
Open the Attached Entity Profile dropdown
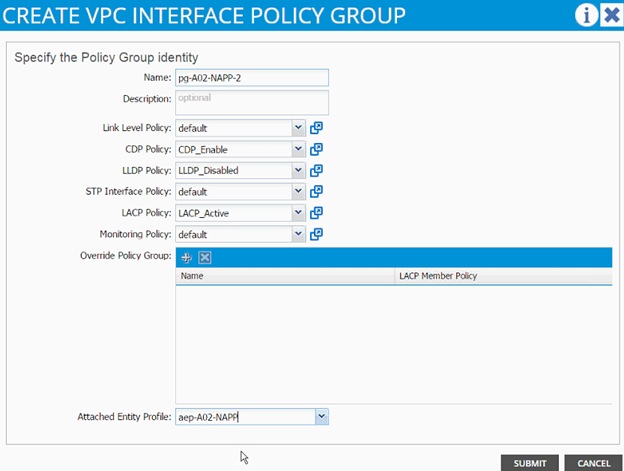click(x=322, y=417)
